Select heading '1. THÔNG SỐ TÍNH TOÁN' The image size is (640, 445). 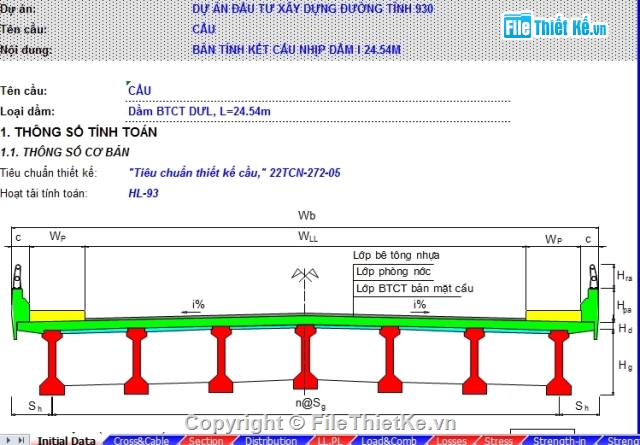click(79, 132)
